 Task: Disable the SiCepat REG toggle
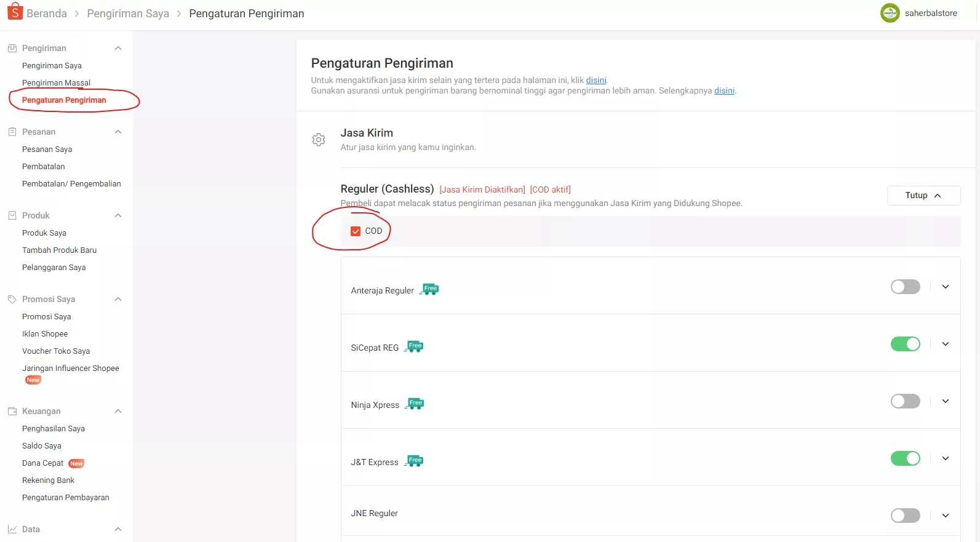pyautogui.click(x=905, y=344)
